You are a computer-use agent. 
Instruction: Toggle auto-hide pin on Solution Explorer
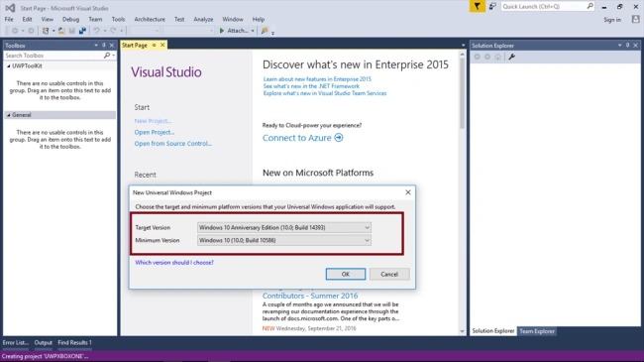click(x=627, y=46)
